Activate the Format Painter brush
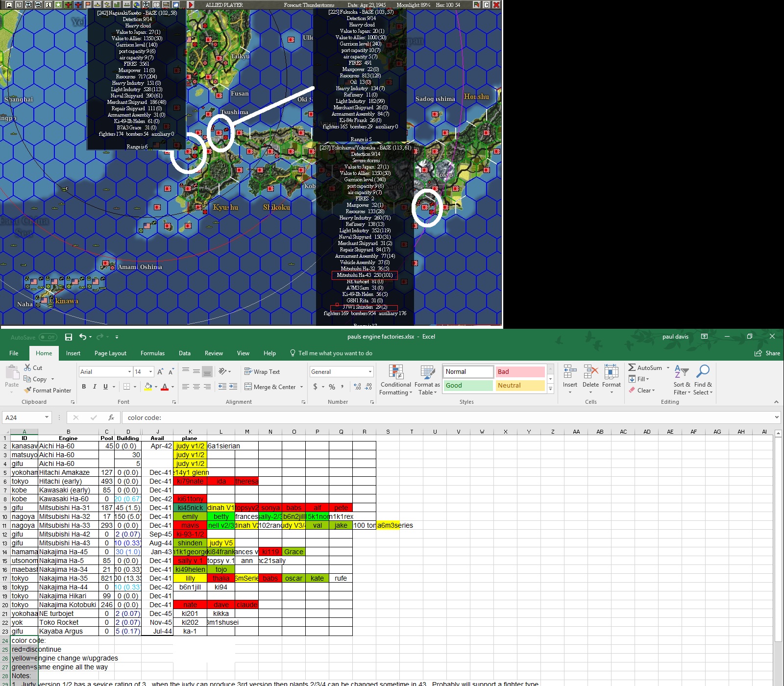Viewport: 784px width, 686px height. [x=28, y=390]
